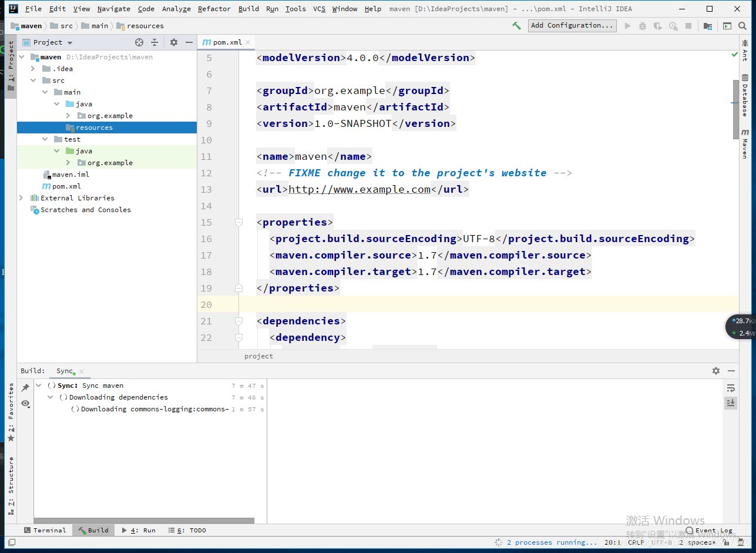
Task: Close the pom.xml editor tab
Action: pos(248,42)
